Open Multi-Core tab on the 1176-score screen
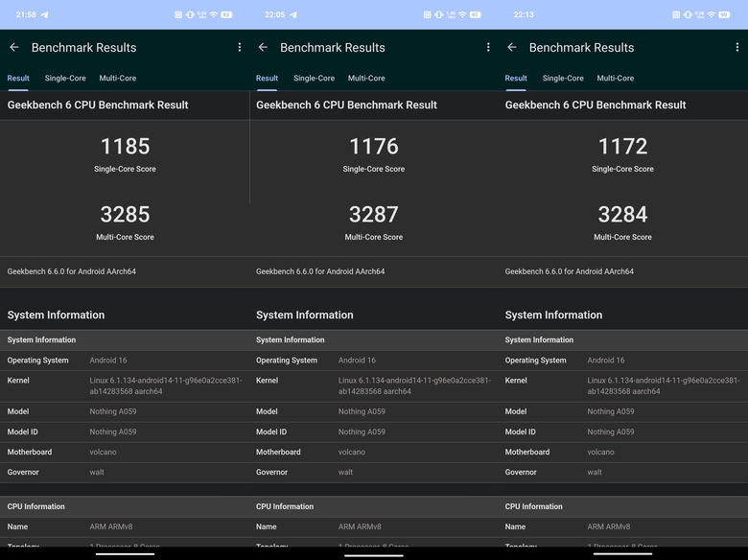Screen dimensions: 748x560 pyautogui.click(x=366, y=79)
